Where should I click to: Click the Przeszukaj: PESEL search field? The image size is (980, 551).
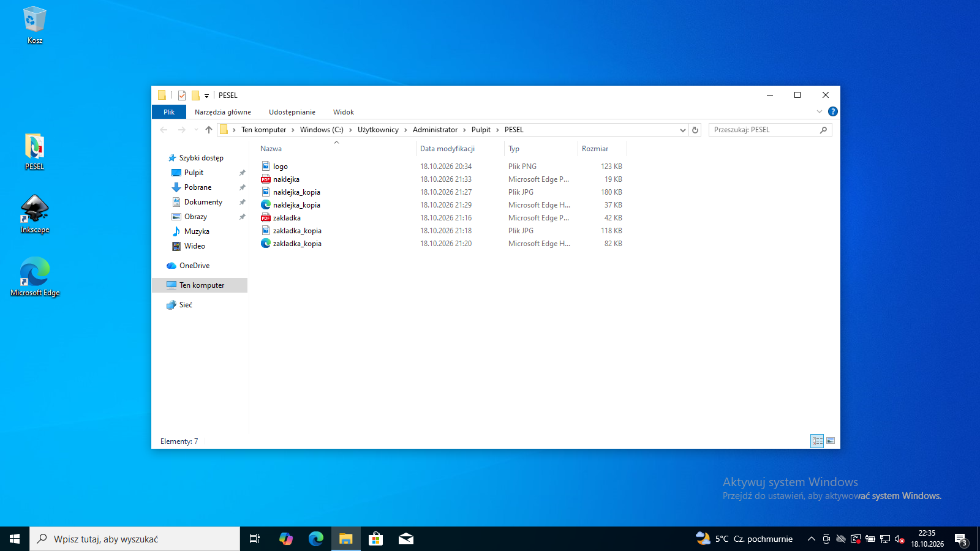765,130
